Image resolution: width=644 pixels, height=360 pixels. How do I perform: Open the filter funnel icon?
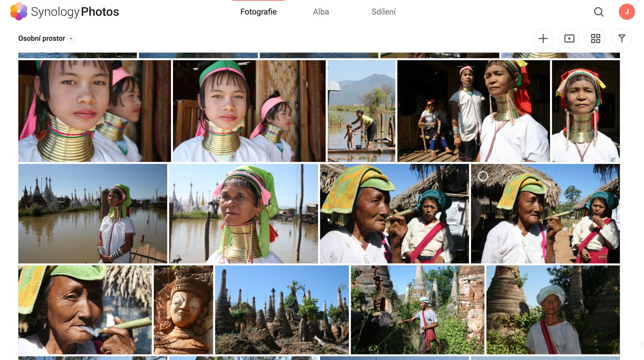click(x=622, y=39)
